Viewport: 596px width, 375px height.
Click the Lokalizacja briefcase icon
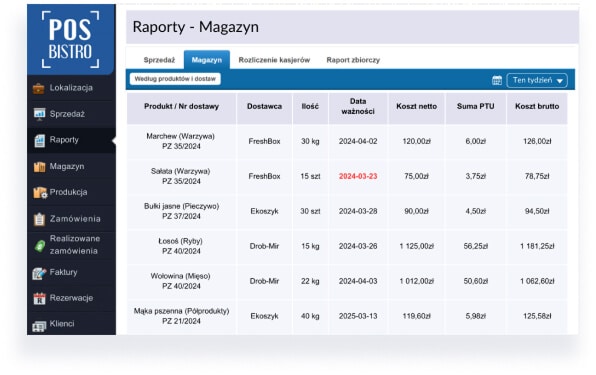(38, 88)
